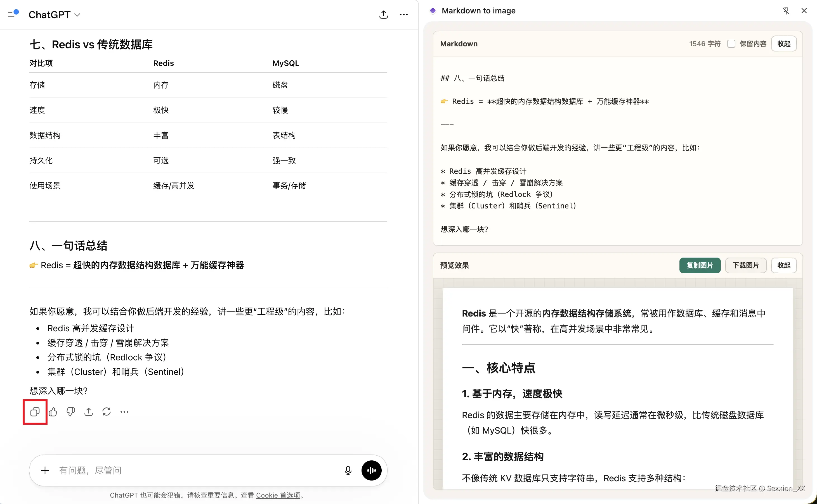Click the share icon below the response

tap(88, 412)
